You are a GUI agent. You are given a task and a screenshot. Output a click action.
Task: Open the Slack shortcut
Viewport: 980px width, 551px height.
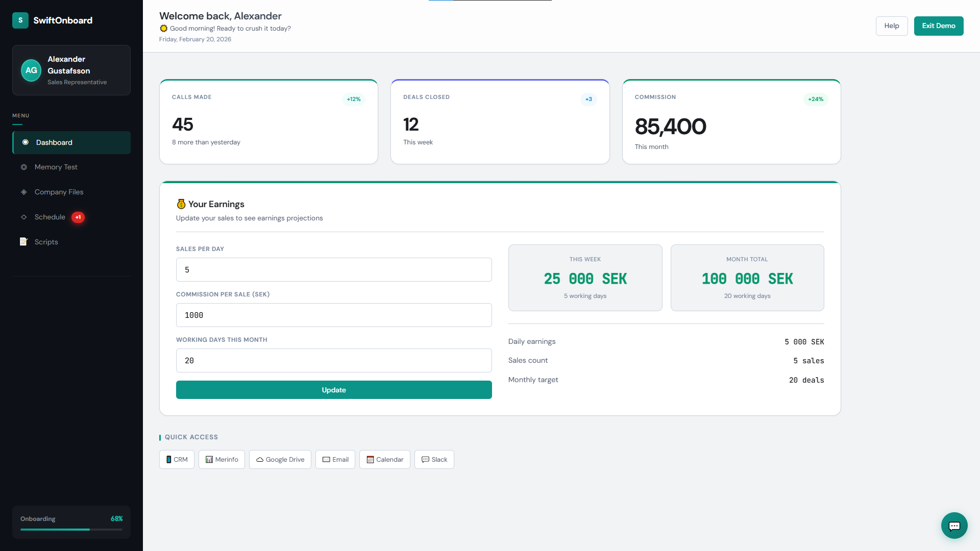click(434, 459)
